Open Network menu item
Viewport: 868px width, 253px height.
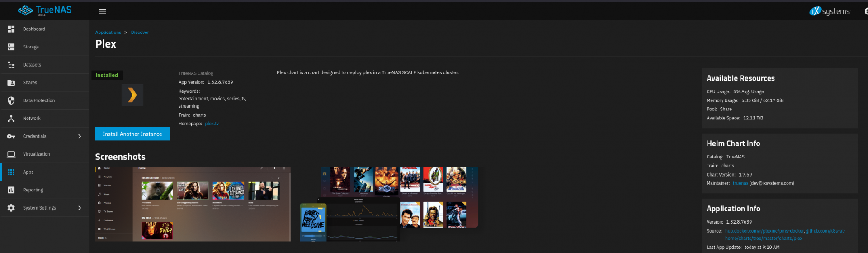[x=44, y=119]
